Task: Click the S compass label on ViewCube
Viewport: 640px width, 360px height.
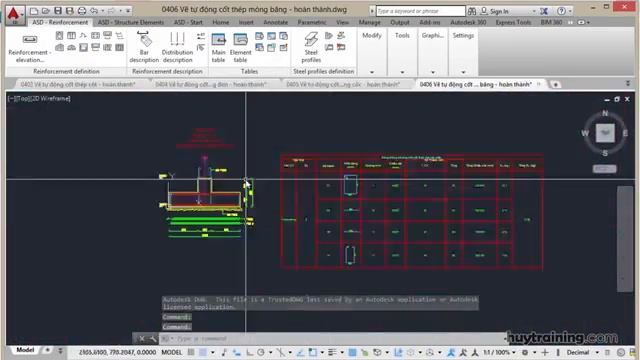Action: 605,153
